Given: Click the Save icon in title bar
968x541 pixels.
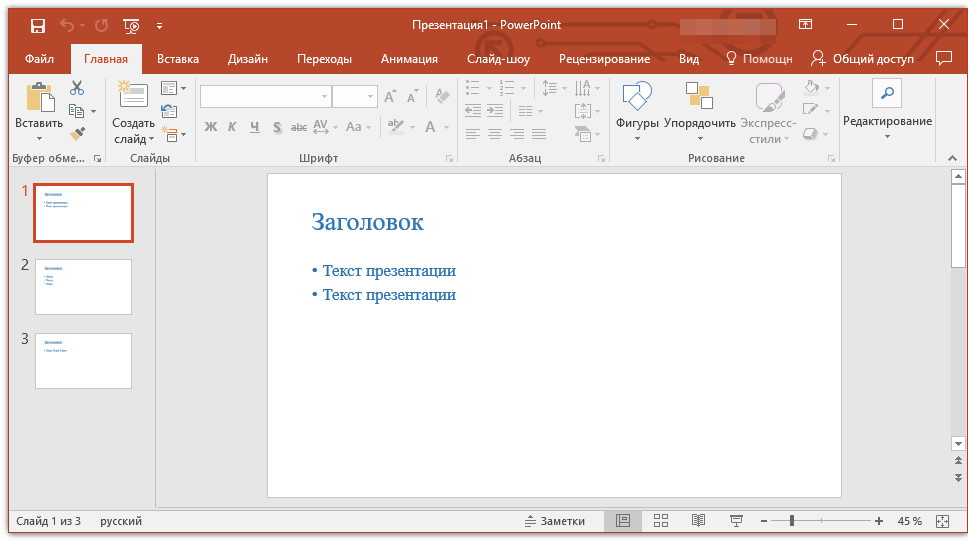Looking at the screenshot, I should coord(38,25).
